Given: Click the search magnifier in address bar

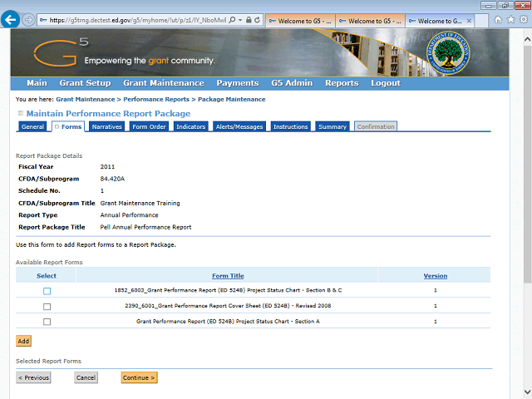Looking at the screenshot, I should click(232, 20).
